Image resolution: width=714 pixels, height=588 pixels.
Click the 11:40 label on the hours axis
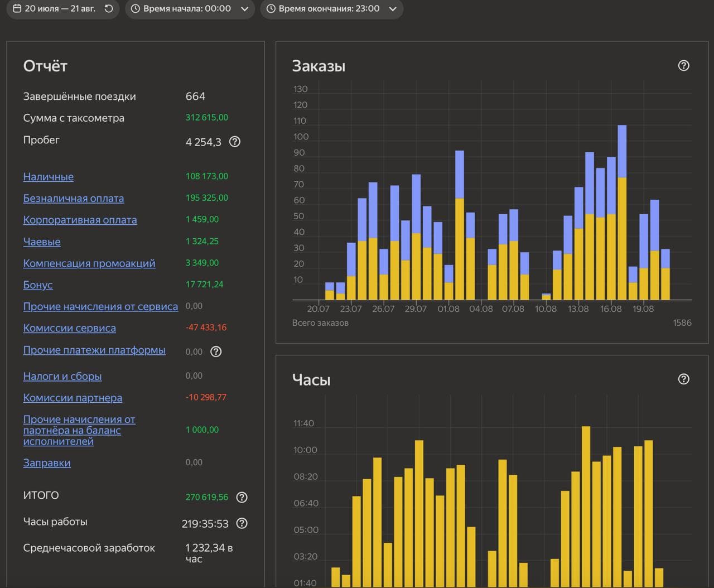tap(304, 423)
